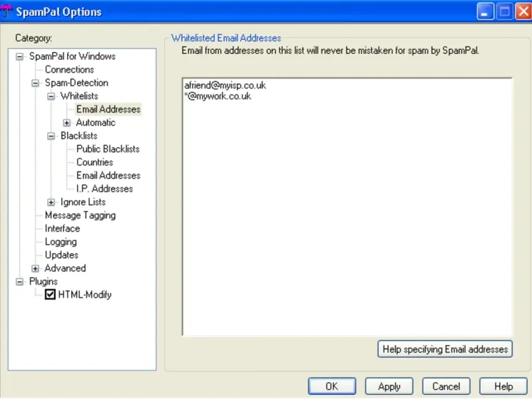Minimize the SpamPal Options window
Screen dimensions: 532x399
485,11
